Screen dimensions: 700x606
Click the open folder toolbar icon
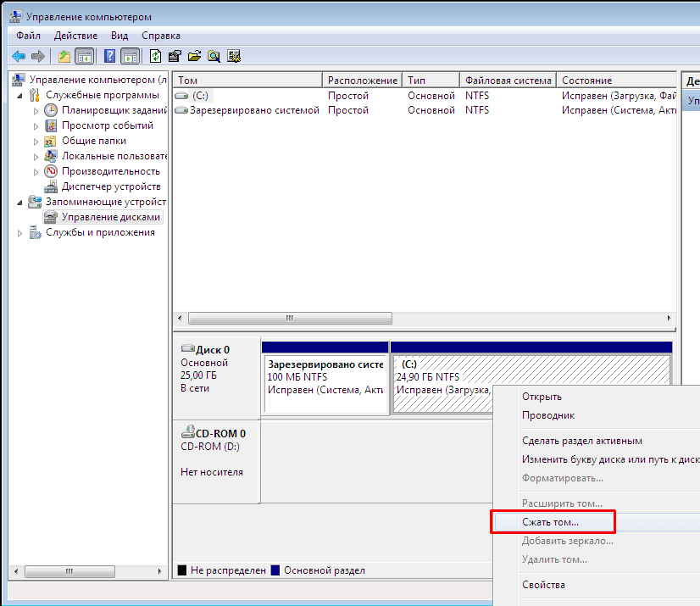pyautogui.click(x=194, y=56)
